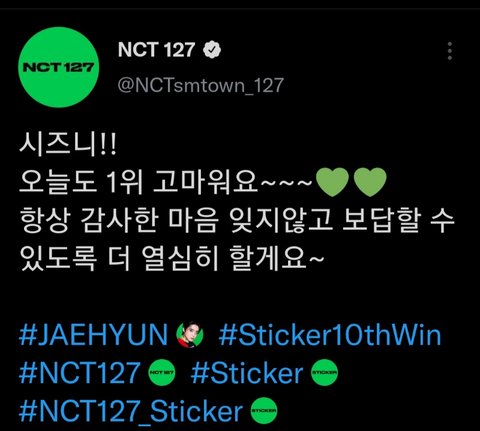Click the tweet text line starting with 시즈니!!
Screen dimensions: 480x431
(68, 145)
